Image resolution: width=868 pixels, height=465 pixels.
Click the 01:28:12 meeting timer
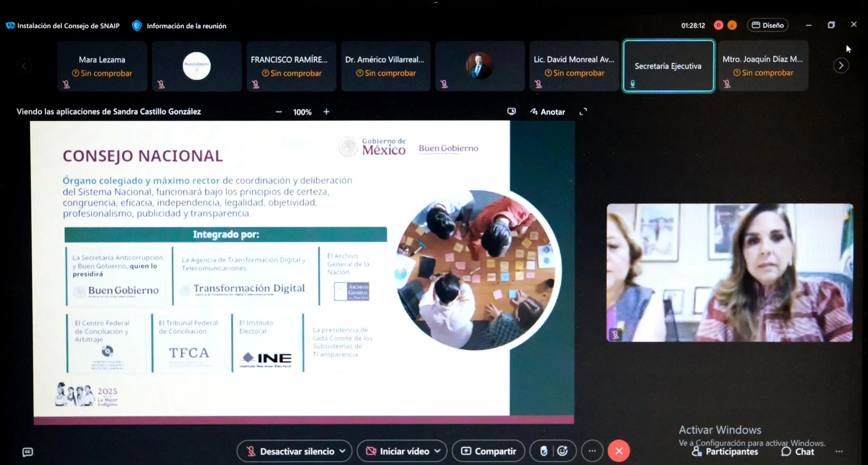pyautogui.click(x=693, y=25)
